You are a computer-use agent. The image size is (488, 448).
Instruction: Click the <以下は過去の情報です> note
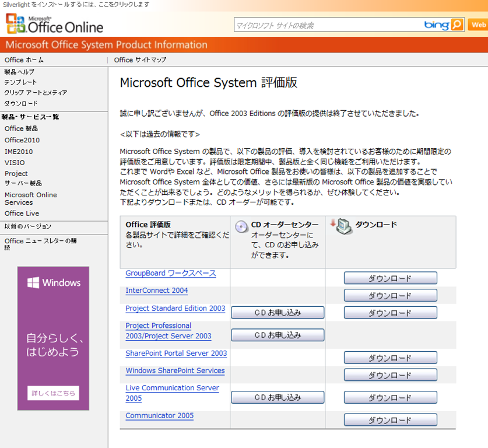[160, 134]
